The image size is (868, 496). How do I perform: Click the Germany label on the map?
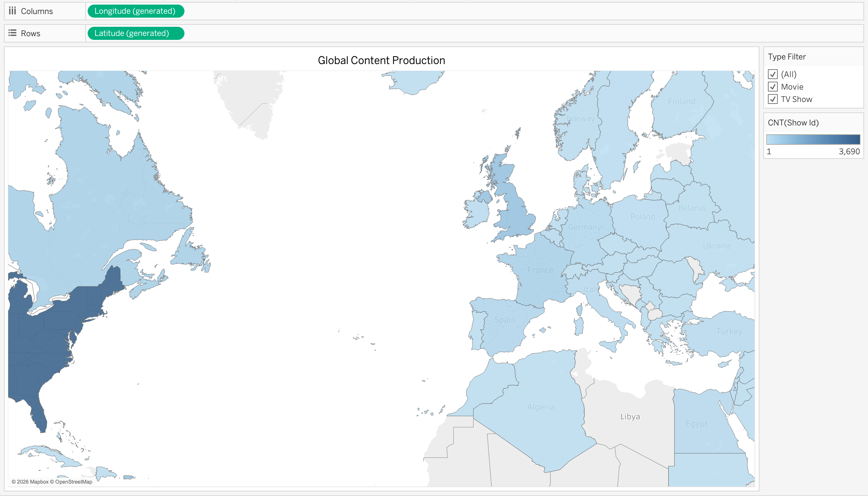click(x=585, y=227)
